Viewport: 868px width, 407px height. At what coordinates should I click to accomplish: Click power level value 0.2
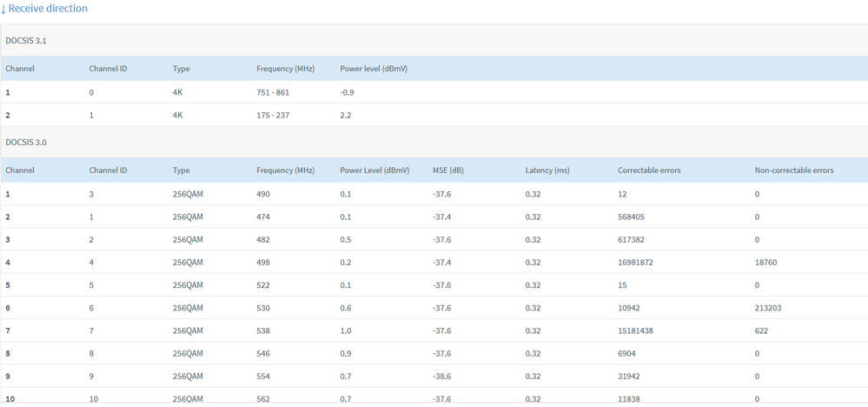tap(346, 263)
